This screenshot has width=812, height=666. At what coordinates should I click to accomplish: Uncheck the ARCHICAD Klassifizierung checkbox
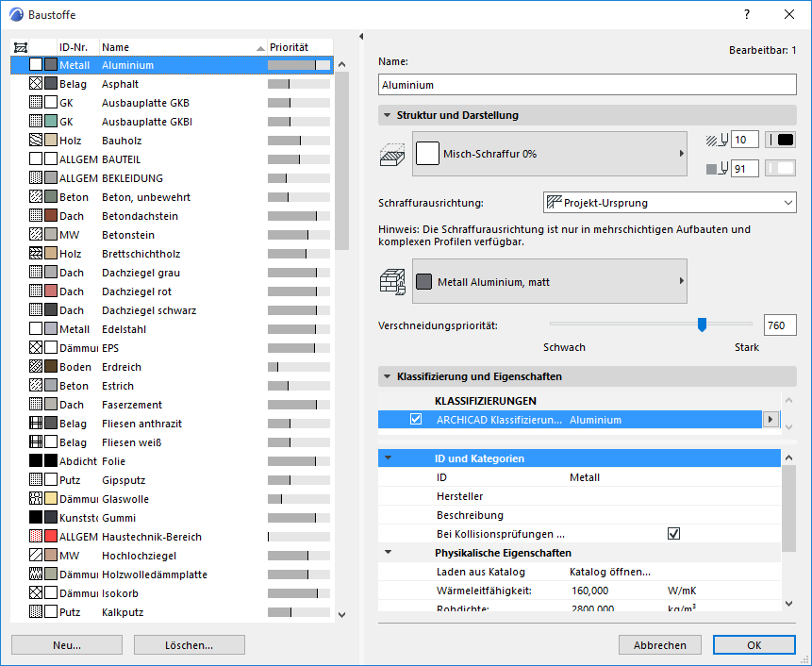416,419
